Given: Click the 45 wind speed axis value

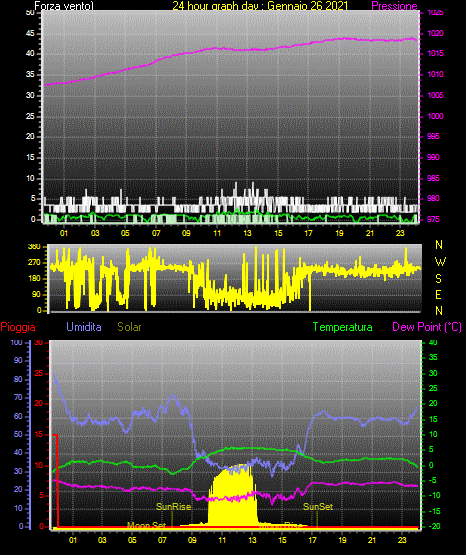Looking at the screenshot, I should [30, 33].
